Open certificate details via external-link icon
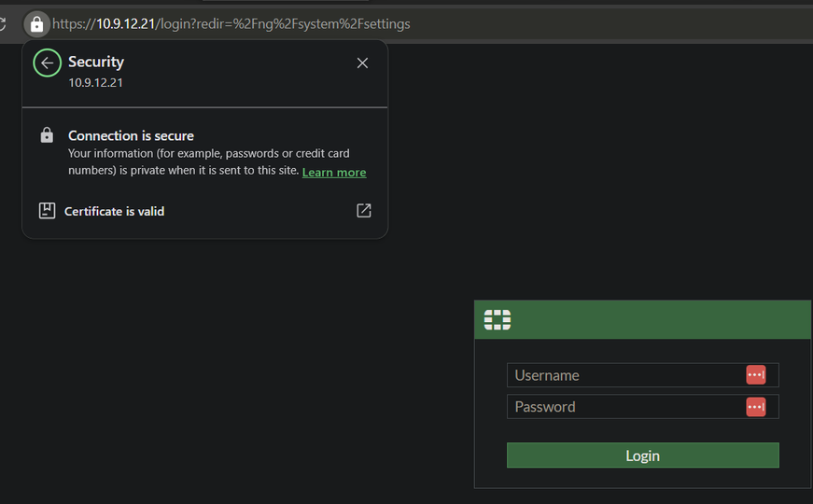813x504 pixels. click(x=364, y=211)
